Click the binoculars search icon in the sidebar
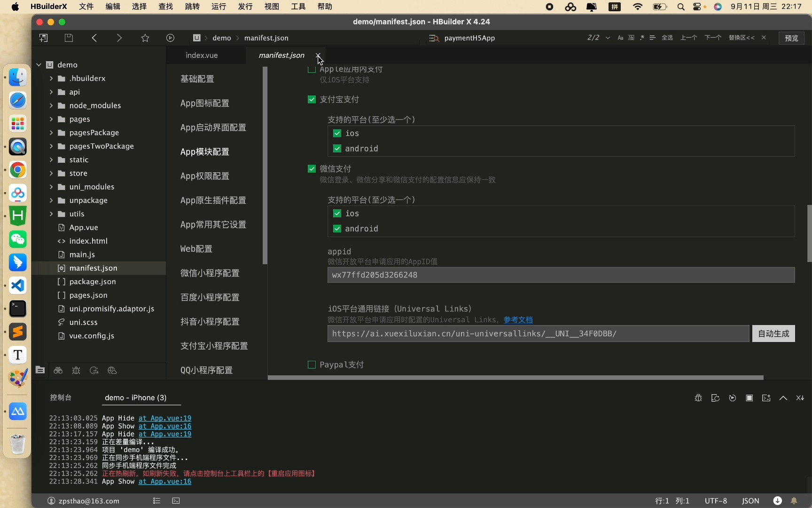Viewport: 812px width, 508px height. click(x=58, y=371)
